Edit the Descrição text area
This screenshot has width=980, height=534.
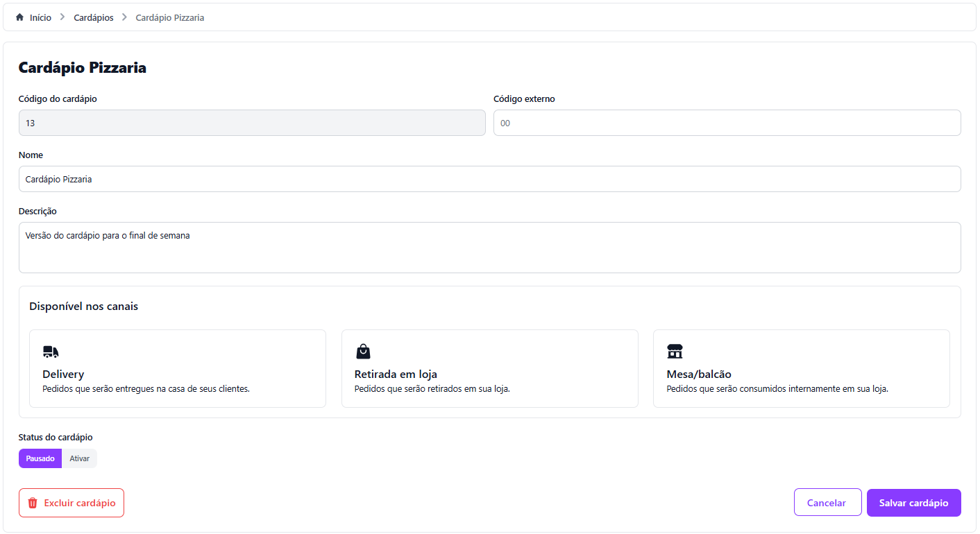[x=489, y=248]
